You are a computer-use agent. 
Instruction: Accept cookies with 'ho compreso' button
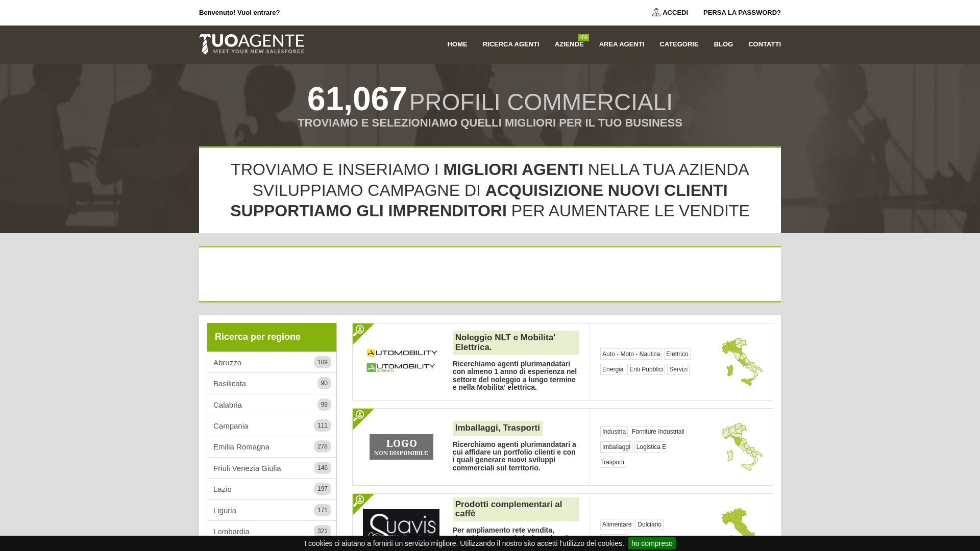(x=652, y=543)
